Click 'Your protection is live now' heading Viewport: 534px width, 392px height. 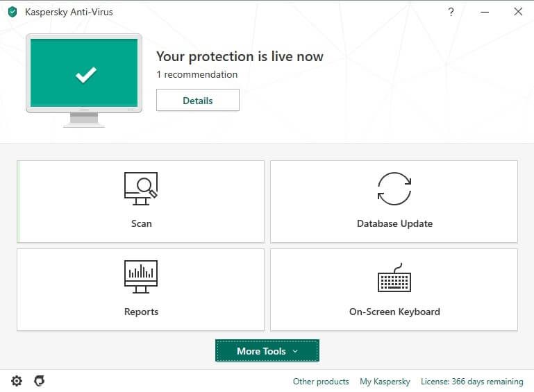tap(240, 56)
